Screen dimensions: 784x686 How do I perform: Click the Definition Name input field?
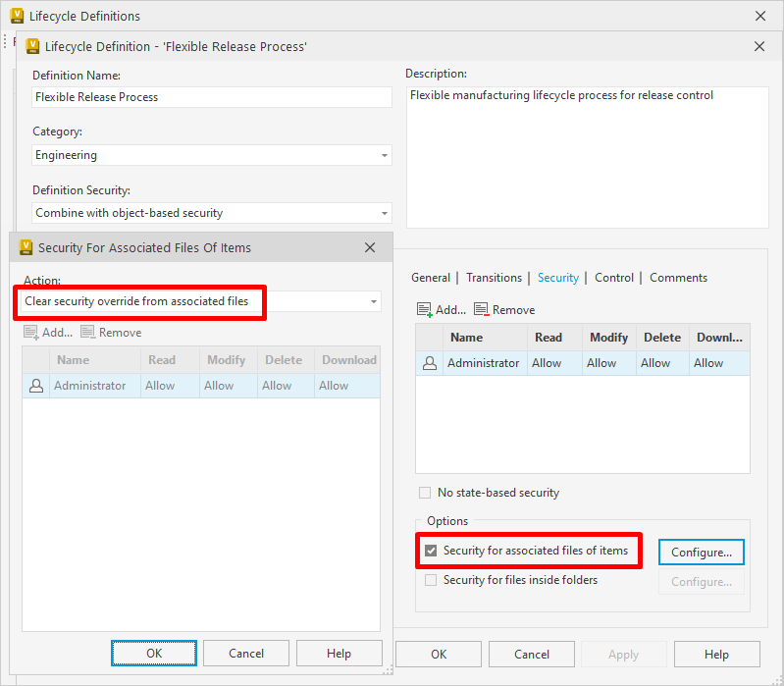212,97
